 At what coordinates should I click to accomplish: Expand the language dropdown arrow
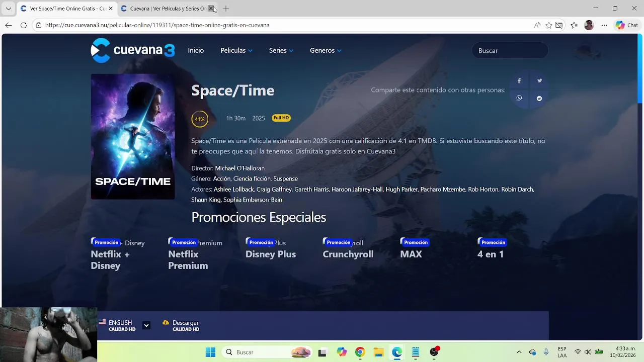146,325
